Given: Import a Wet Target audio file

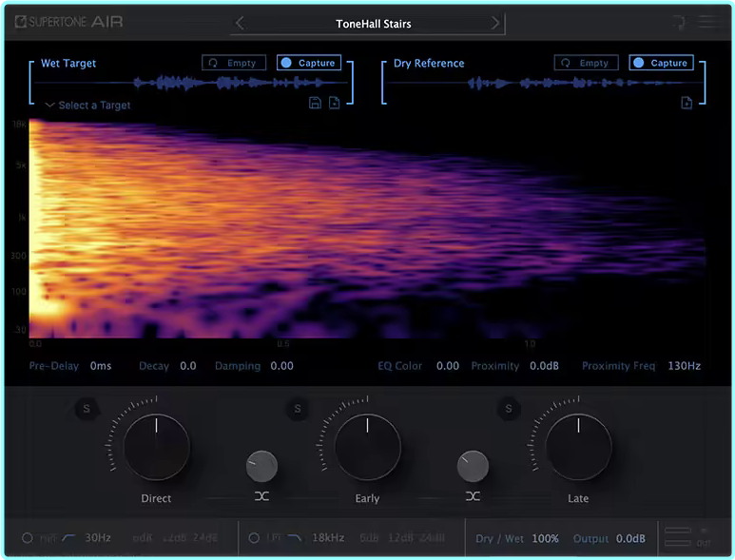Looking at the screenshot, I should point(334,103).
